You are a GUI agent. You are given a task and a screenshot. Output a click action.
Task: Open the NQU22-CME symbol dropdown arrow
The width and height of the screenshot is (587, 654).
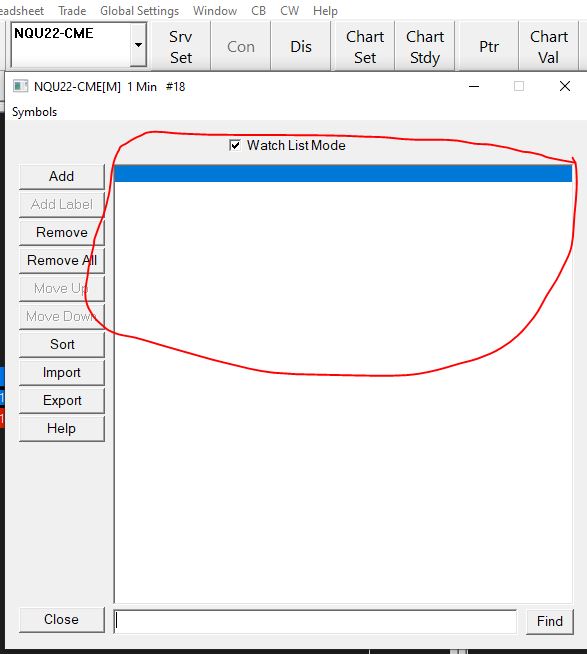(x=138, y=45)
